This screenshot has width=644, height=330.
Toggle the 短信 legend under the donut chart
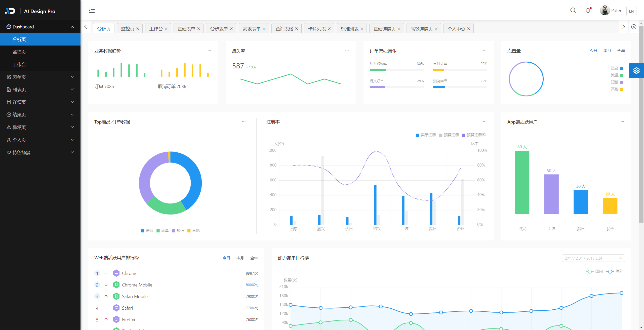click(178, 231)
